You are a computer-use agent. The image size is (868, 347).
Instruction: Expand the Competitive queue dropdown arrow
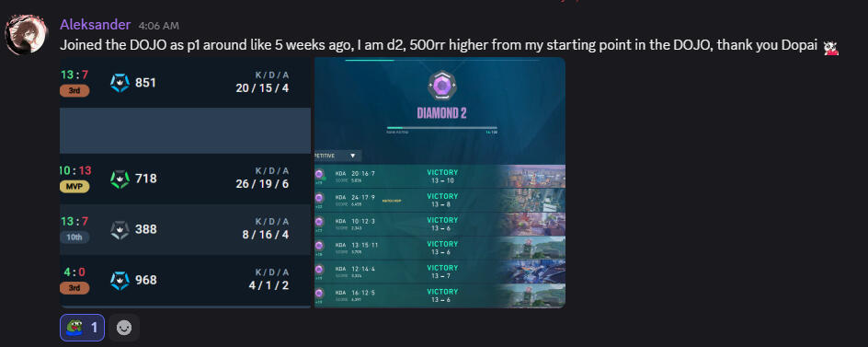click(x=353, y=156)
